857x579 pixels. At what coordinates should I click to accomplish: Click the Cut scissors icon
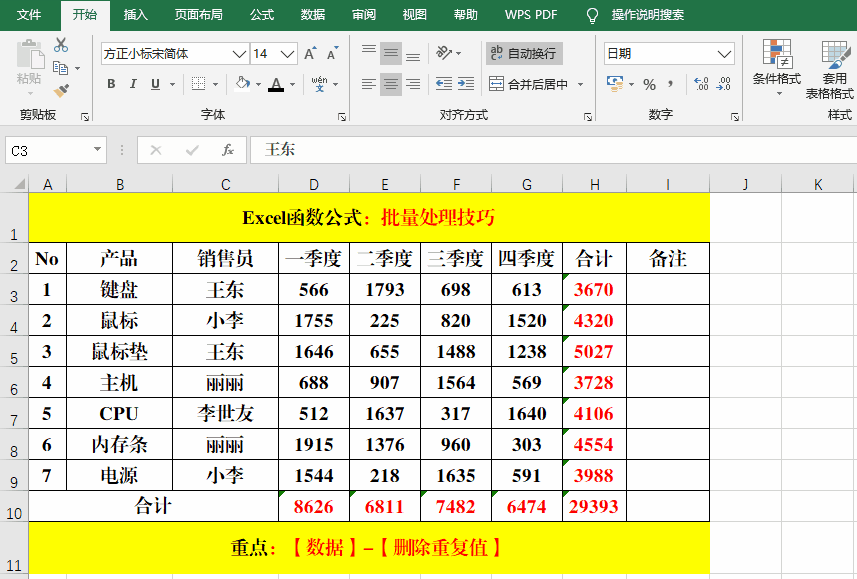[x=61, y=45]
